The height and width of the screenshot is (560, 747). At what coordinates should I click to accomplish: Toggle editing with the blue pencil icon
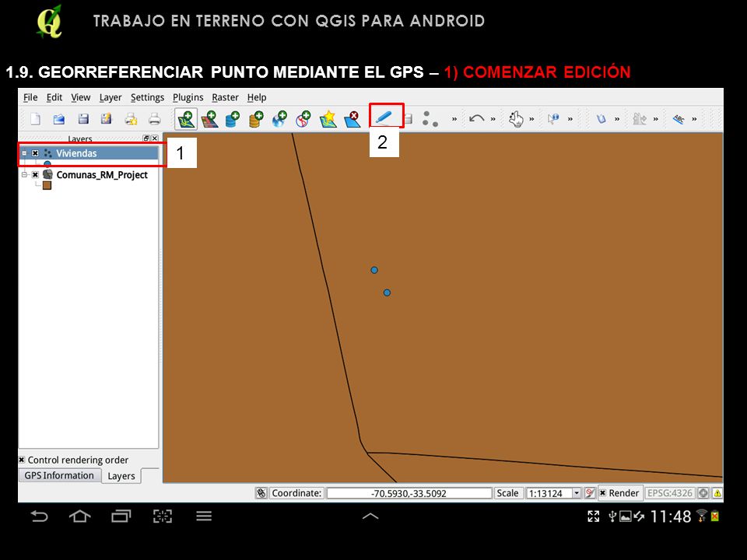pyautogui.click(x=384, y=117)
